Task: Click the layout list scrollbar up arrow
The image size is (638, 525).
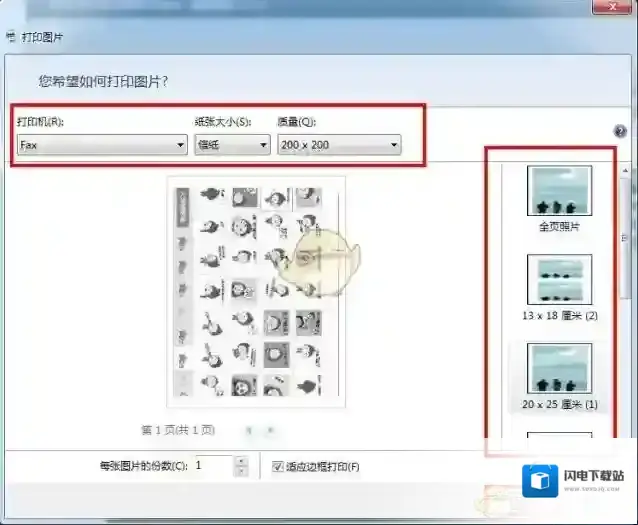Action: pyautogui.click(x=625, y=171)
